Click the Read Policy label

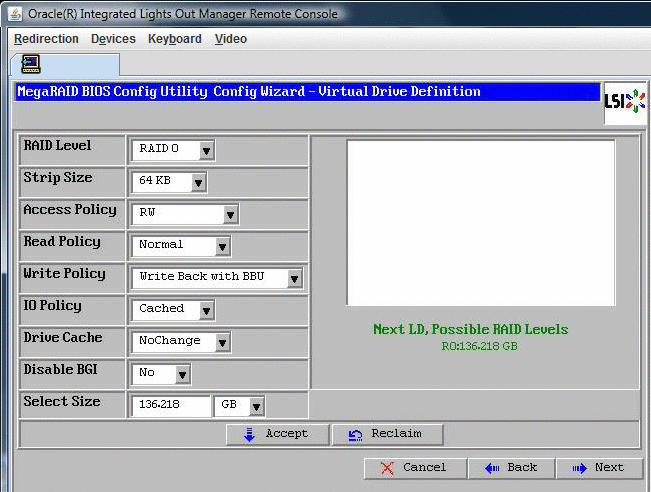62,242
